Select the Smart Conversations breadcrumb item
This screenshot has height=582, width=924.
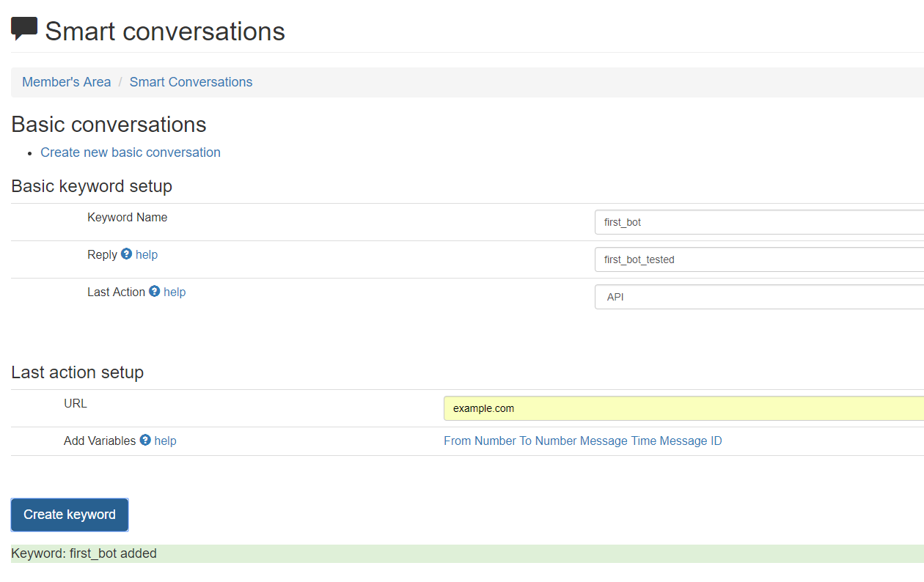click(191, 82)
